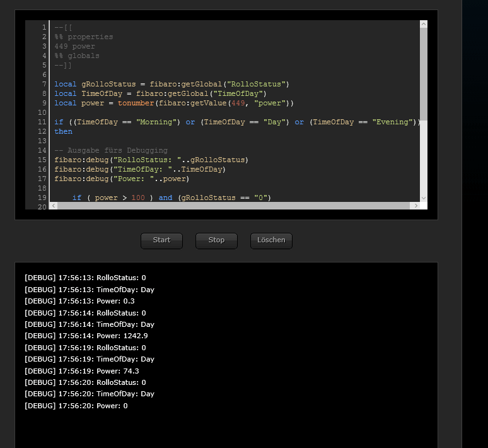This screenshot has height=448, width=488.
Task: Click the '449 power' properties line
Action: coord(74,46)
